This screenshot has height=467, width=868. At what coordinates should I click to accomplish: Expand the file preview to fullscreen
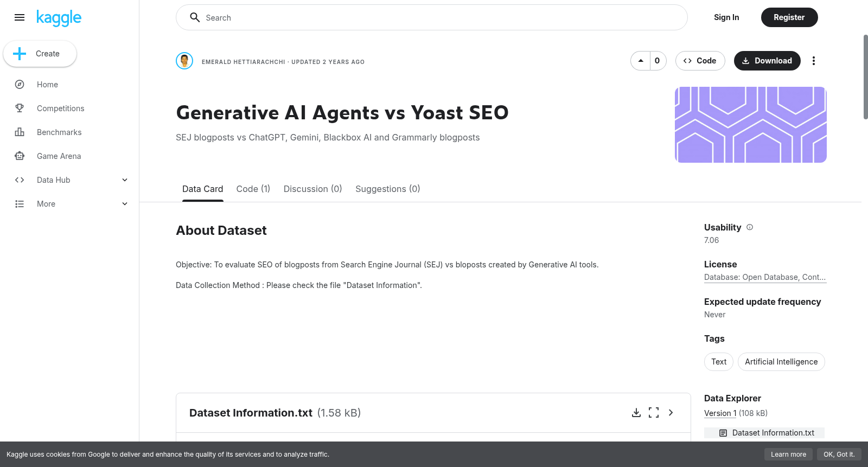click(x=654, y=413)
